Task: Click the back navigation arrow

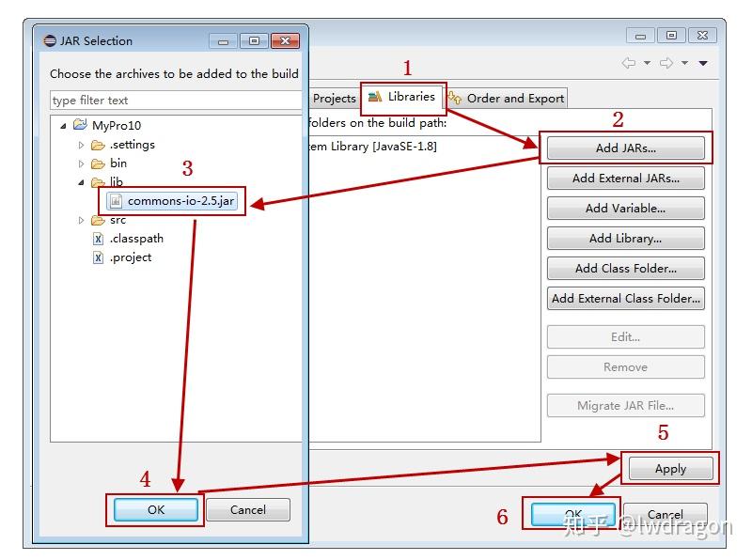Action: pyautogui.click(x=628, y=63)
